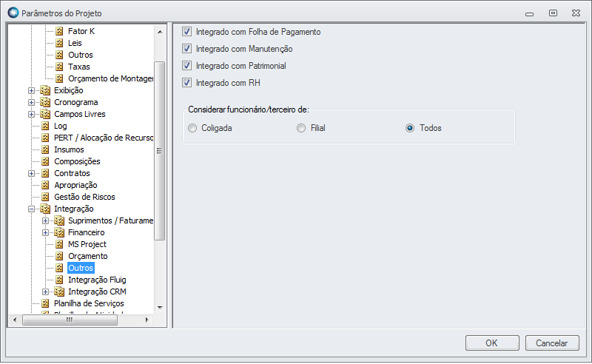Click the Integração Fluig icon
This screenshot has width=592, height=364.
point(60,280)
